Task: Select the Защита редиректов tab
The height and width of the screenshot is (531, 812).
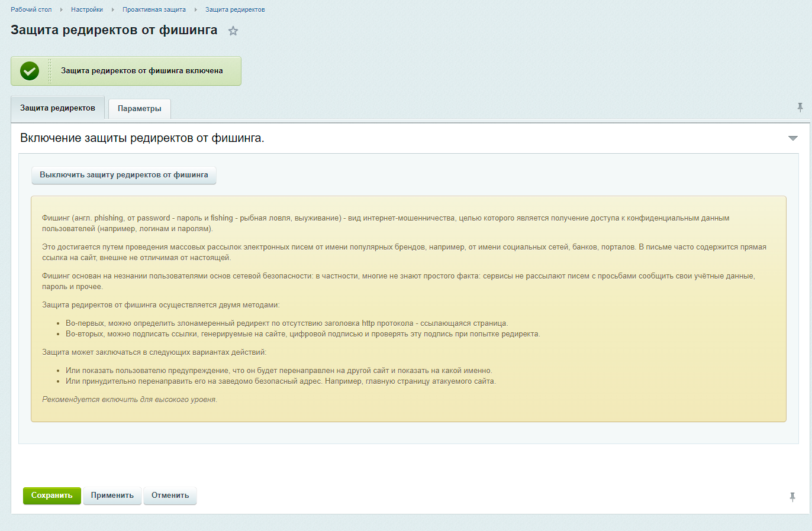Action: pos(57,108)
